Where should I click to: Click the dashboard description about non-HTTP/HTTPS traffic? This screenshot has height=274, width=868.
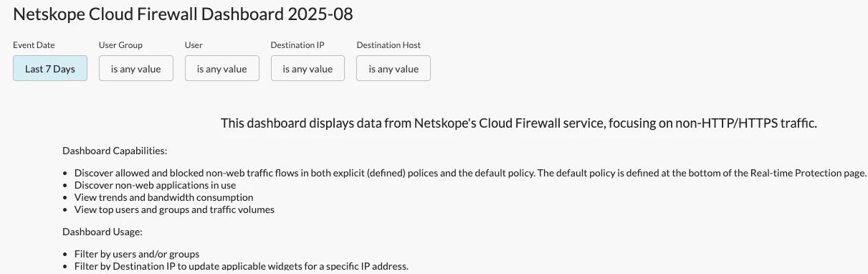point(519,123)
